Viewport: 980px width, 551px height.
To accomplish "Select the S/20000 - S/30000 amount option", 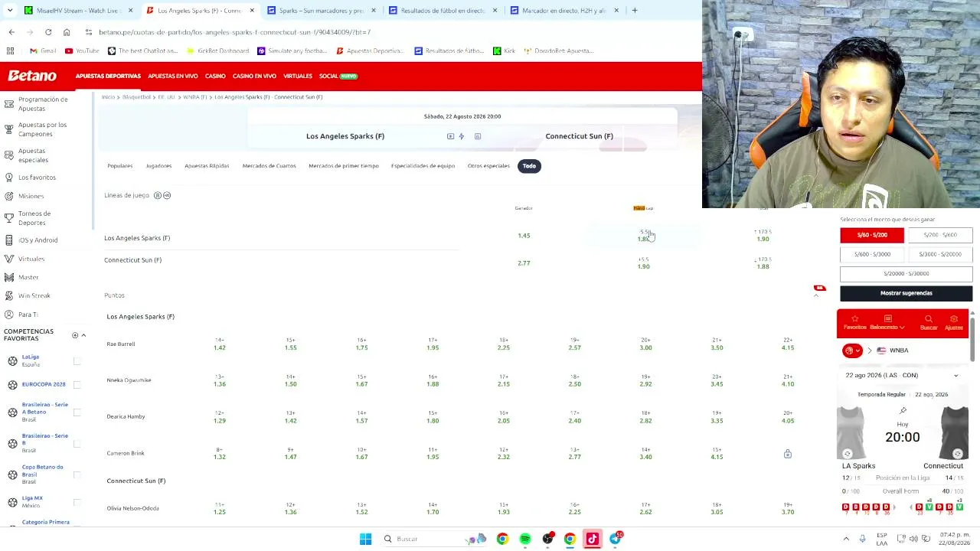I will [x=906, y=273].
